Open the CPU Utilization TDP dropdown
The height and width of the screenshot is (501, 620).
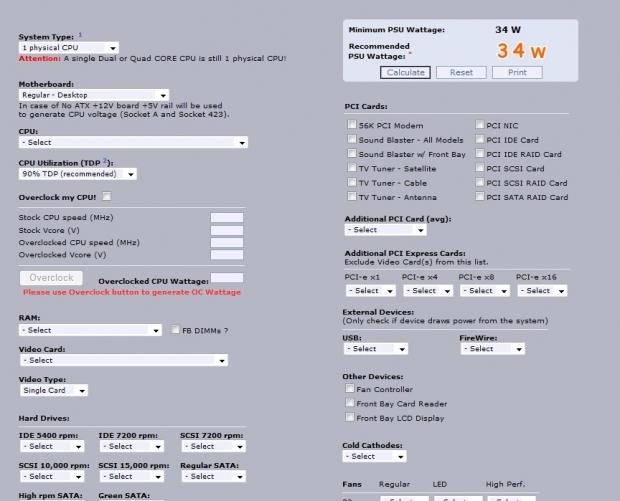click(x=78, y=174)
